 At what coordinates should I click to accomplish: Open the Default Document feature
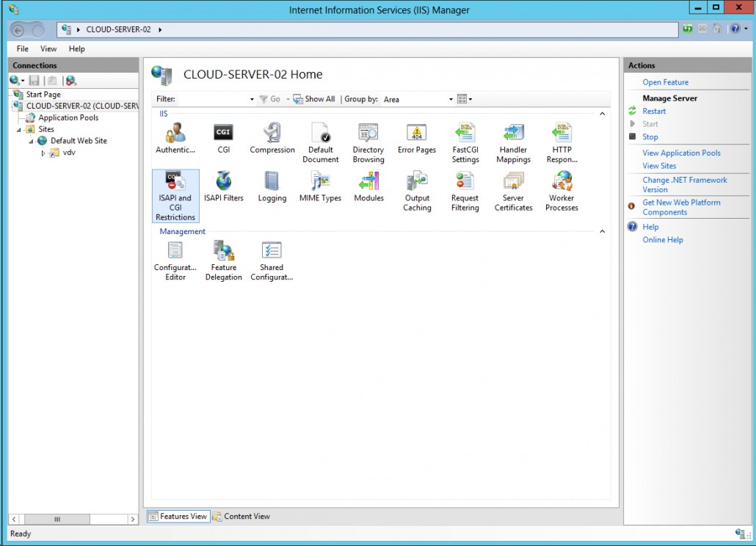[320, 142]
